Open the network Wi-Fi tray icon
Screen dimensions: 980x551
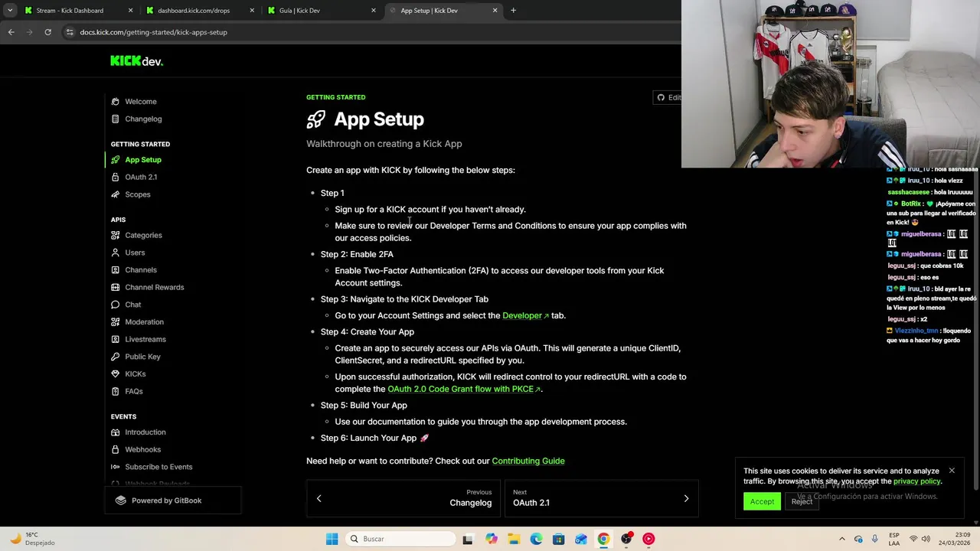(x=913, y=539)
